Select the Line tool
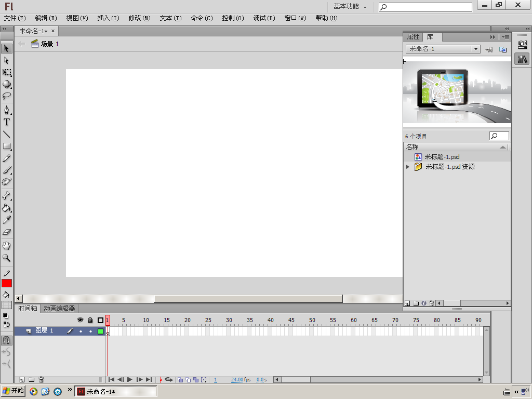The height and width of the screenshot is (399, 532). click(x=6, y=135)
